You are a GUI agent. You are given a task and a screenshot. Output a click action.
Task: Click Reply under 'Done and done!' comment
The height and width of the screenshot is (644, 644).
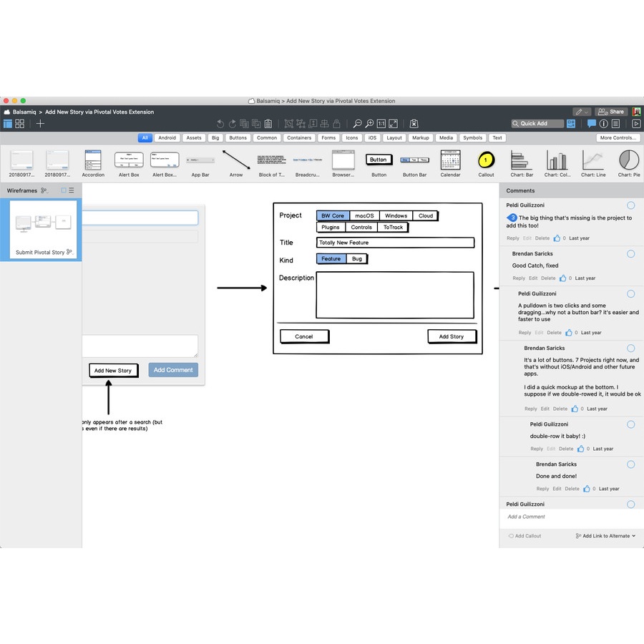click(x=542, y=489)
